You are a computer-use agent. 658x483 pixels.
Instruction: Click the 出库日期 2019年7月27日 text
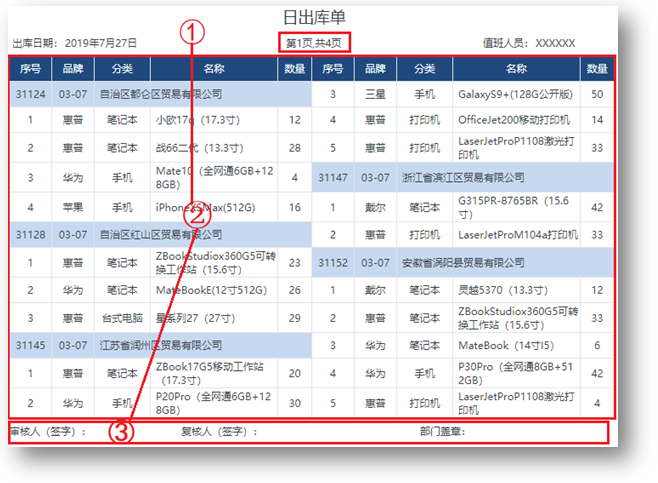point(74,43)
